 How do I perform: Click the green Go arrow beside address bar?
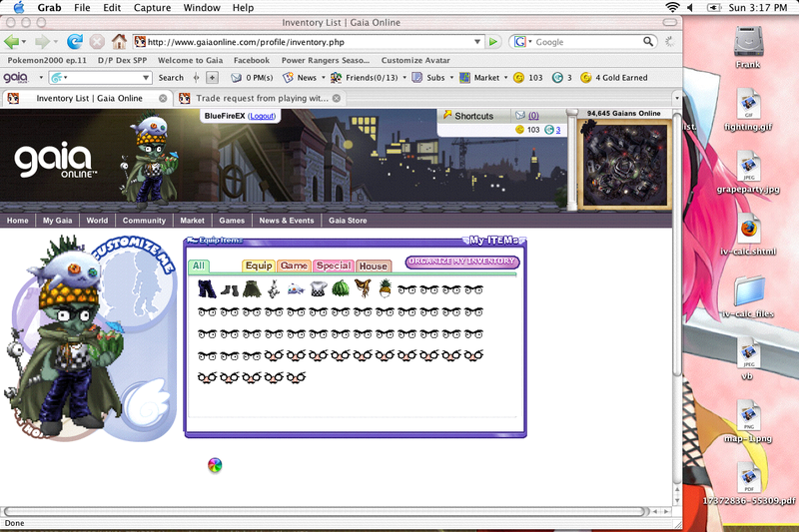492,42
